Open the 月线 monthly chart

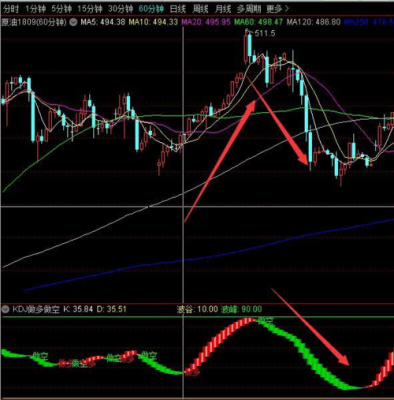coord(222,9)
